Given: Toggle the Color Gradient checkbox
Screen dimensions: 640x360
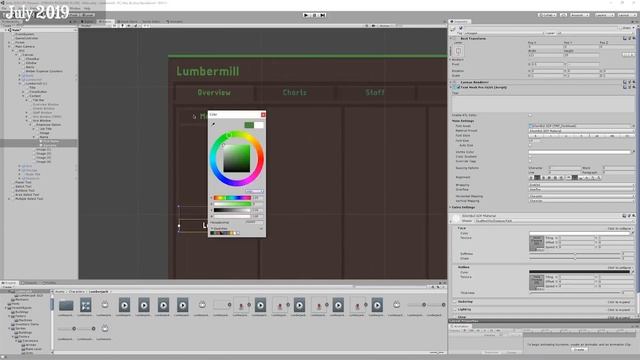Looking at the screenshot, I should coord(530,156).
